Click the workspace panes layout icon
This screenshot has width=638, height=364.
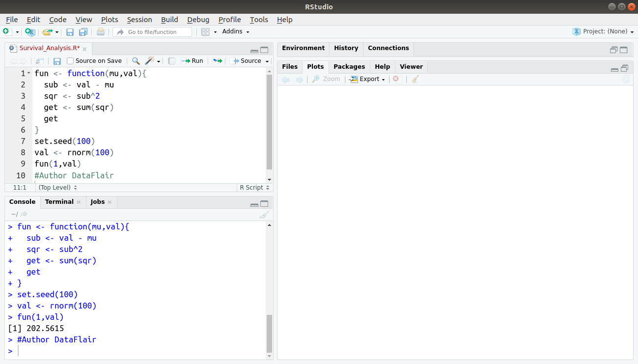coord(206,32)
